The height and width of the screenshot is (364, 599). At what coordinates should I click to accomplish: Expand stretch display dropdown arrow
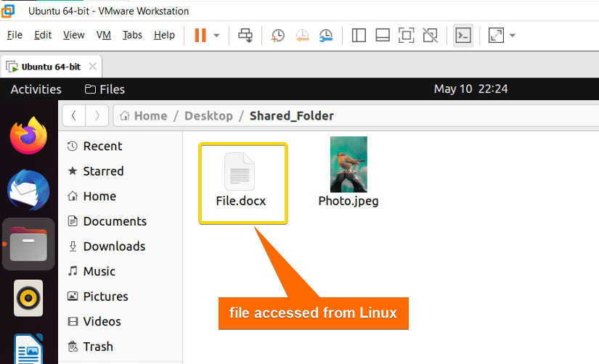pyautogui.click(x=513, y=36)
